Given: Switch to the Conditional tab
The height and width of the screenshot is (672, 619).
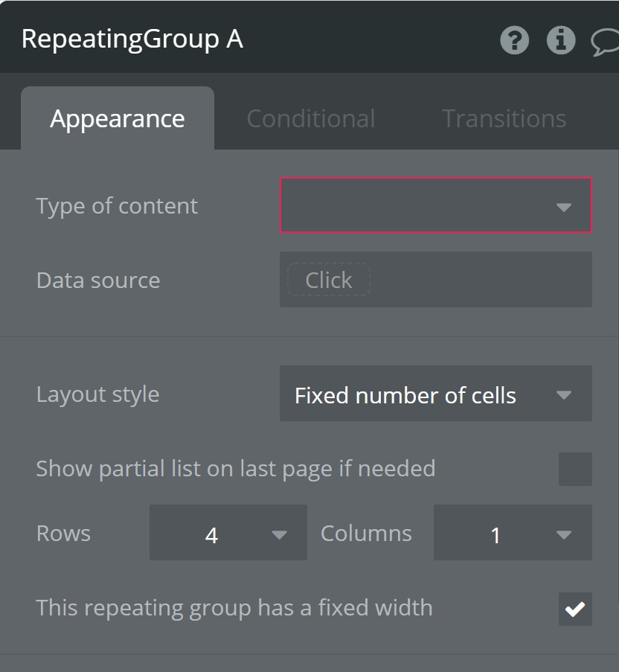Looking at the screenshot, I should click(x=310, y=118).
